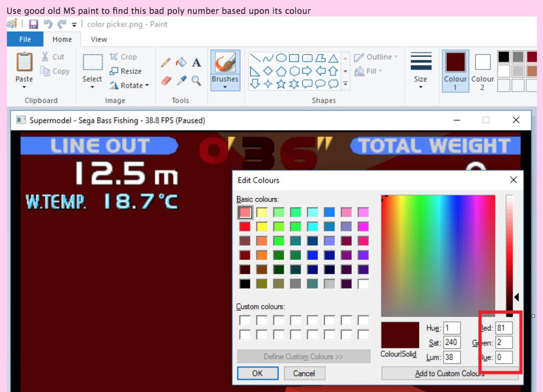Screen dimensions: 543x392
Task: Click the Brushes tool icon
Action: (x=225, y=62)
